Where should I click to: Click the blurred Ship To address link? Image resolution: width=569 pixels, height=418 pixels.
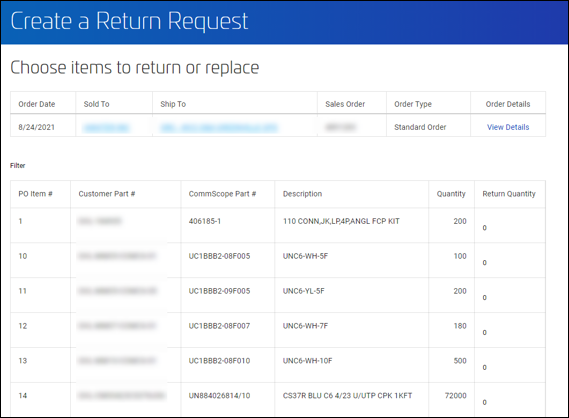click(x=219, y=127)
